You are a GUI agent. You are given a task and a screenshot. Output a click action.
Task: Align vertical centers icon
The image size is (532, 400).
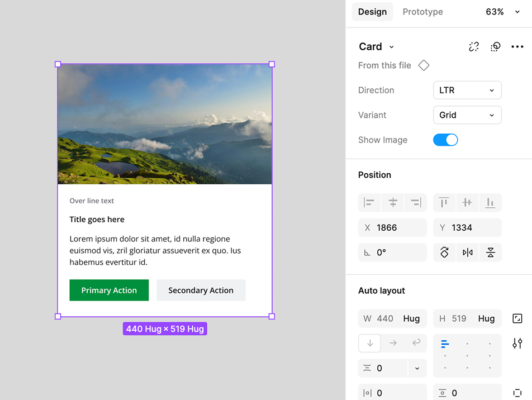tap(467, 203)
